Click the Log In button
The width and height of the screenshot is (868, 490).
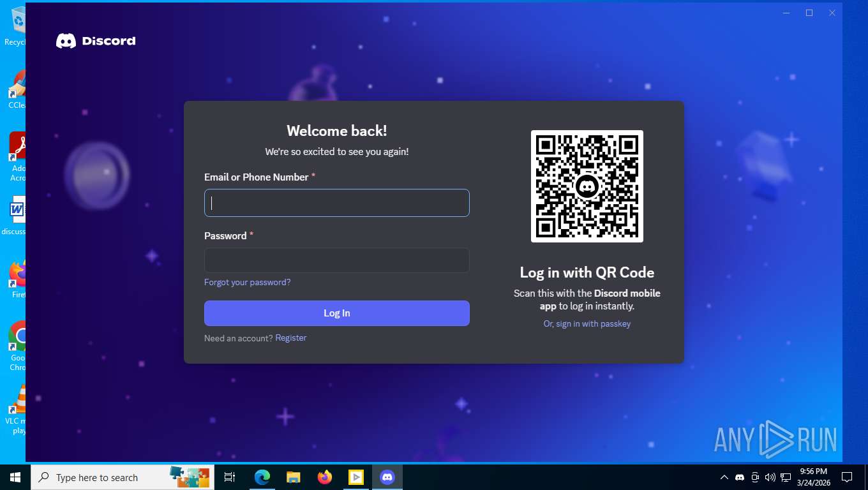[337, 313]
